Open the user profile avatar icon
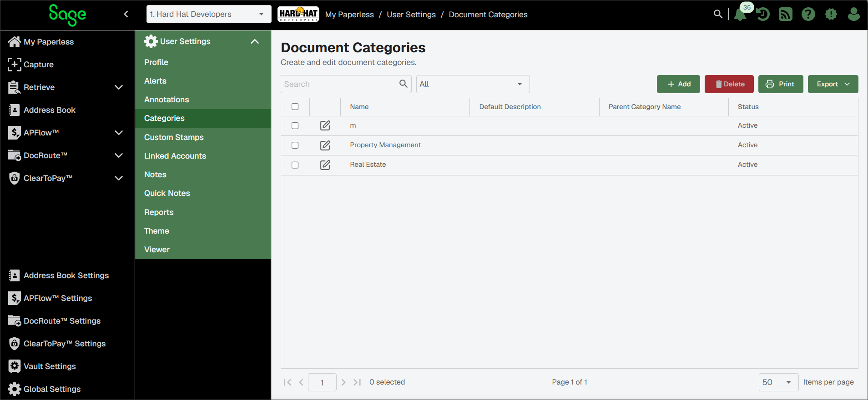The width and height of the screenshot is (868, 400). [x=854, y=15]
